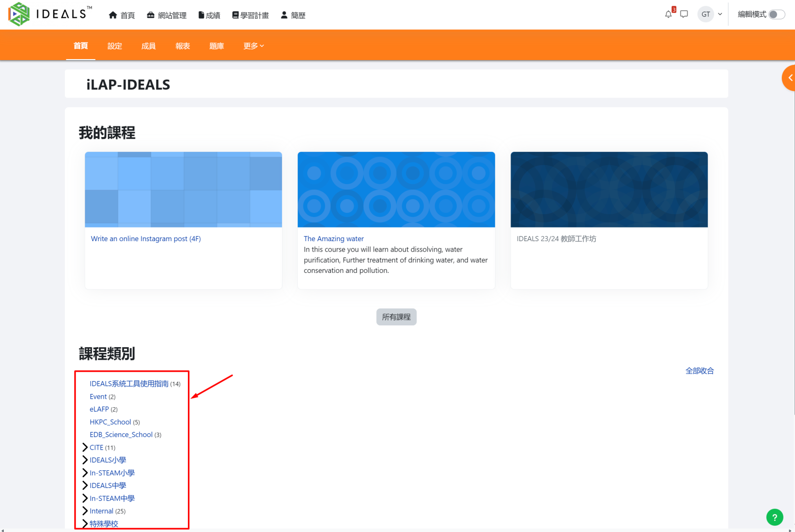
Task: Toggle the 編輯模式 edit mode switch
Action: tap(776, 14)
